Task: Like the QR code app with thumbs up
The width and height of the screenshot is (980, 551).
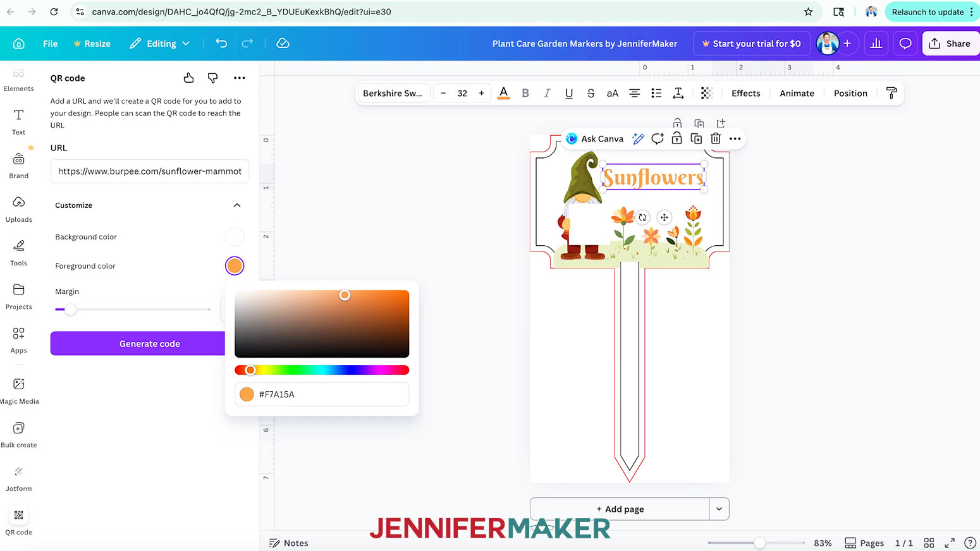Action: [x=188, y=78]
